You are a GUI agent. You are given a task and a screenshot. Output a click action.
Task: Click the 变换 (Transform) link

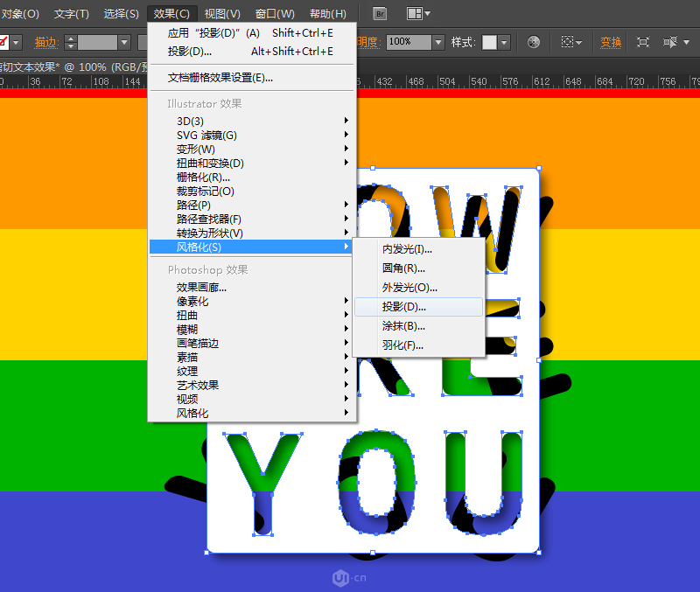(610, 42)
